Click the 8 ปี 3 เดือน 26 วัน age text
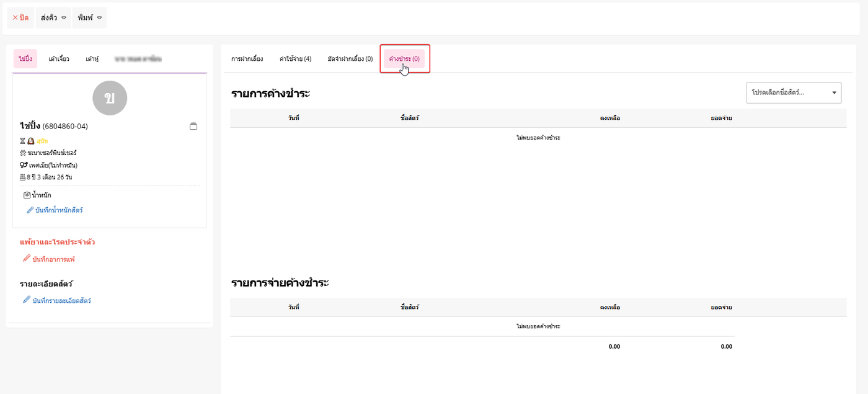The image size is (868, 394). pyautogui.click(x=49, y=177)
